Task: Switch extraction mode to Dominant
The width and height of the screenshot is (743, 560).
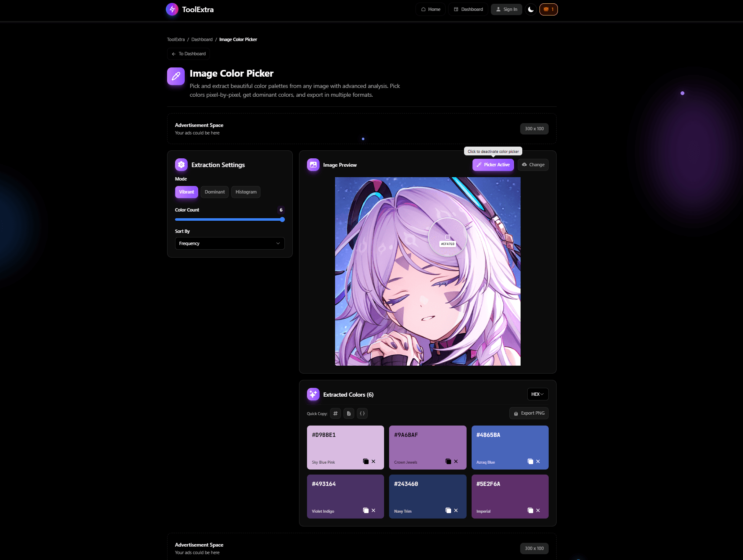Action: click(x=214, y=192)
